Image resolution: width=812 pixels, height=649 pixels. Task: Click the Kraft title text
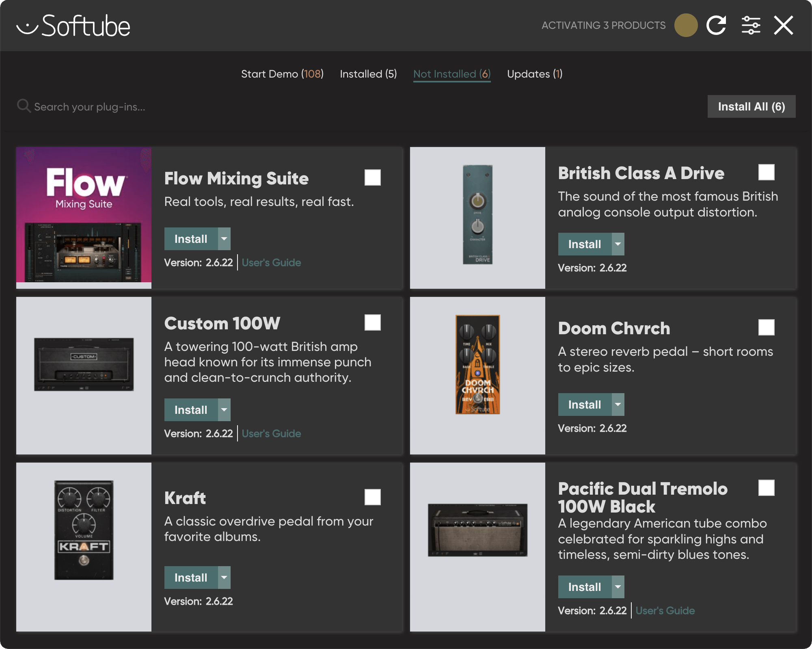pos(185,498)
